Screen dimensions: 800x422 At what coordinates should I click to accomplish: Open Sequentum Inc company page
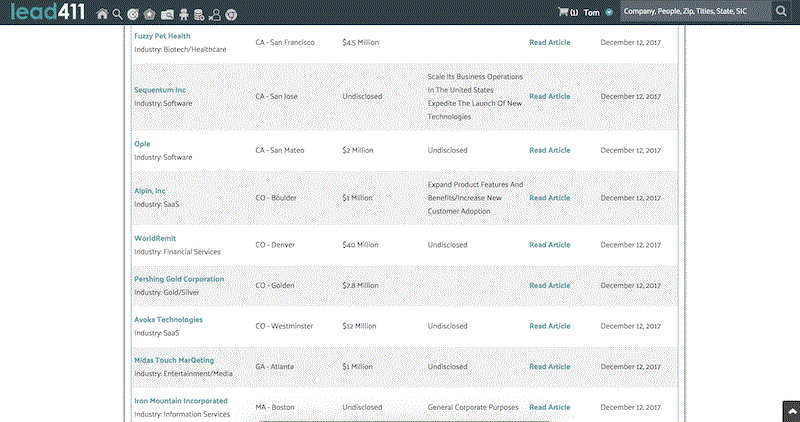pyautogui.click(x=160, y=90)
